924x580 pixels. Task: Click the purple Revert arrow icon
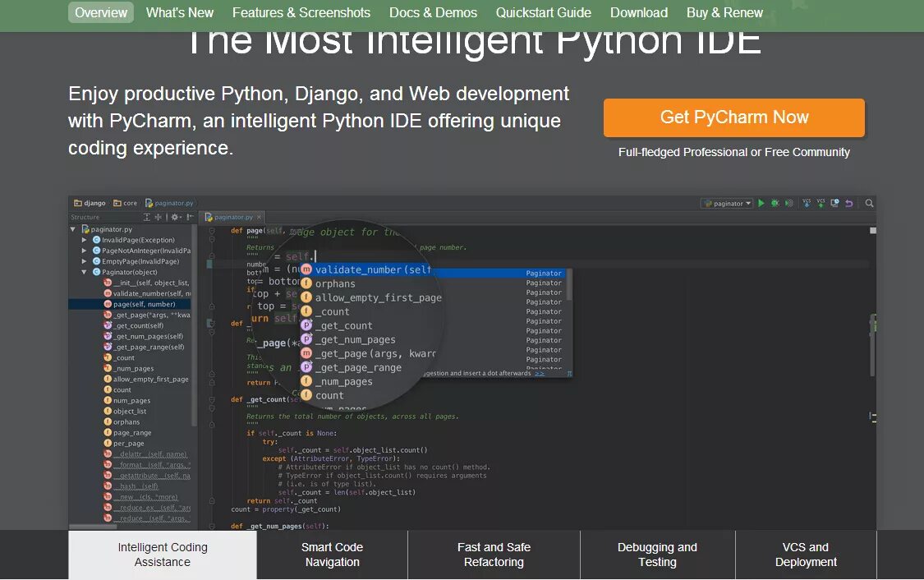click(849, 204)
